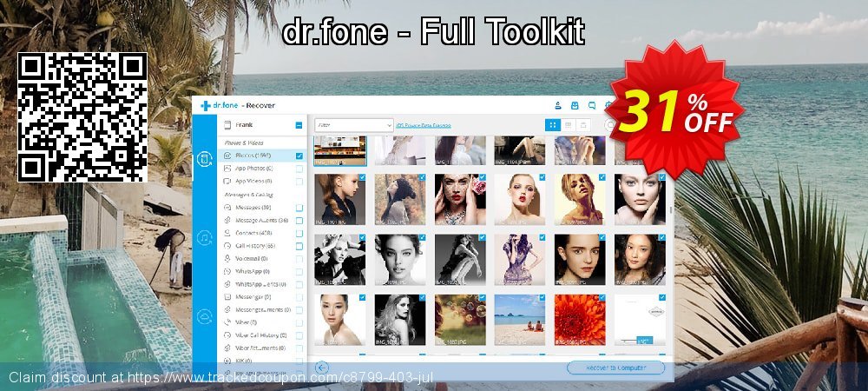Click the back arrow at bottom
868x391 pixels.
coord(322,368)
